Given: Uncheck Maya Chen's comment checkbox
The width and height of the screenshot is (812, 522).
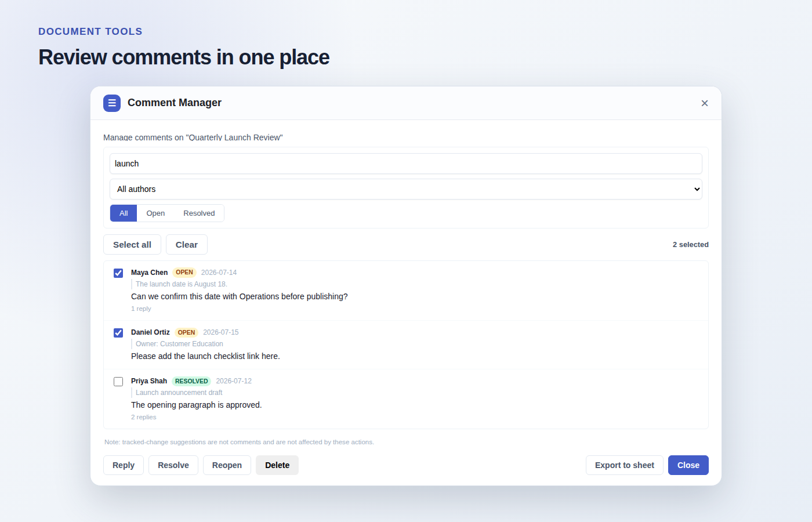Looking at the screenshot, I should [118, 273].
